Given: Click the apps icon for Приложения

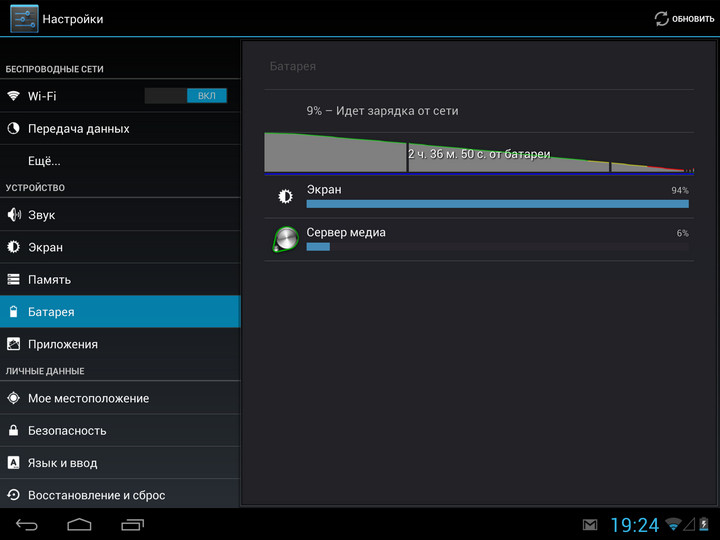Looking at the screenshot, I should [x=13, y=344].
